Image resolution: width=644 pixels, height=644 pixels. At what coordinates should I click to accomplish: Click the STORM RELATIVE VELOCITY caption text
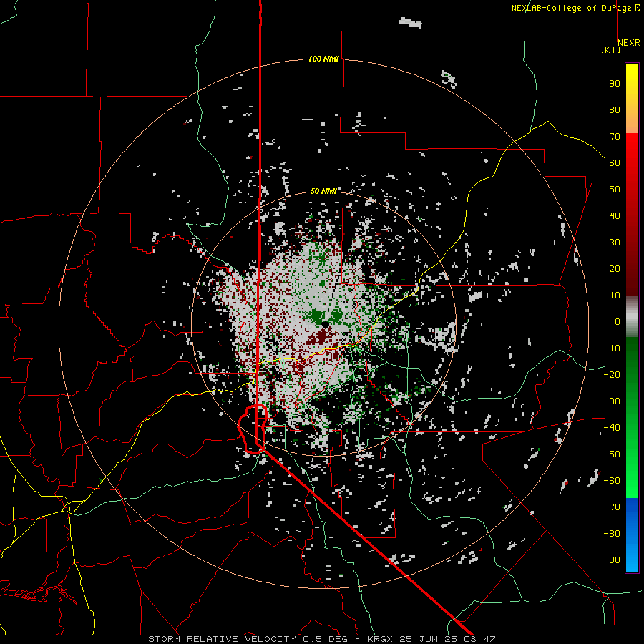coord(222,639)
